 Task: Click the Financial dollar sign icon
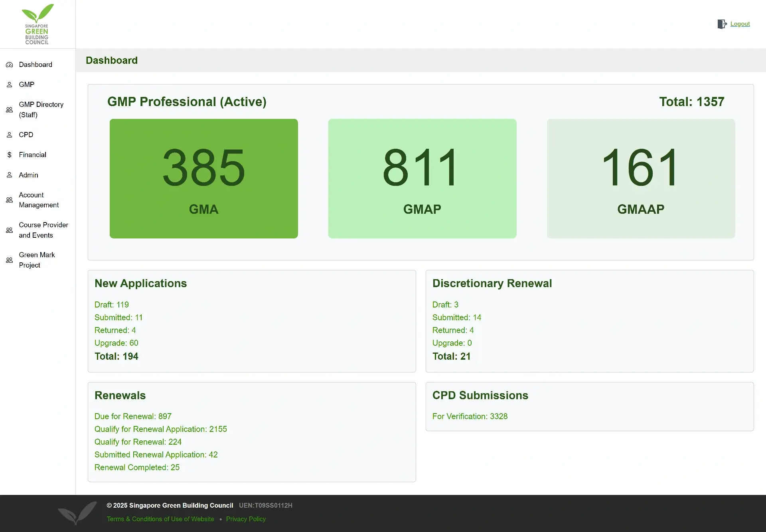[x=9, y=155]
